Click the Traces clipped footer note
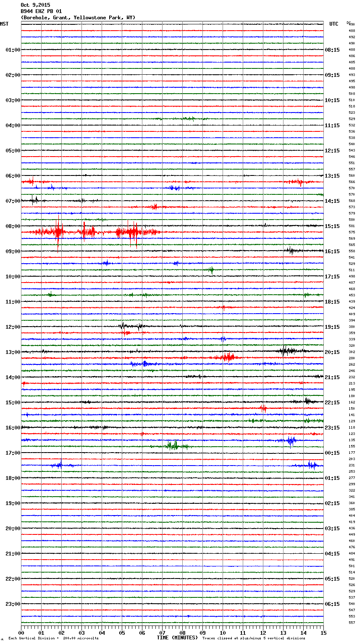This screenshot has width=357, height=644. (x=254, y=638)
